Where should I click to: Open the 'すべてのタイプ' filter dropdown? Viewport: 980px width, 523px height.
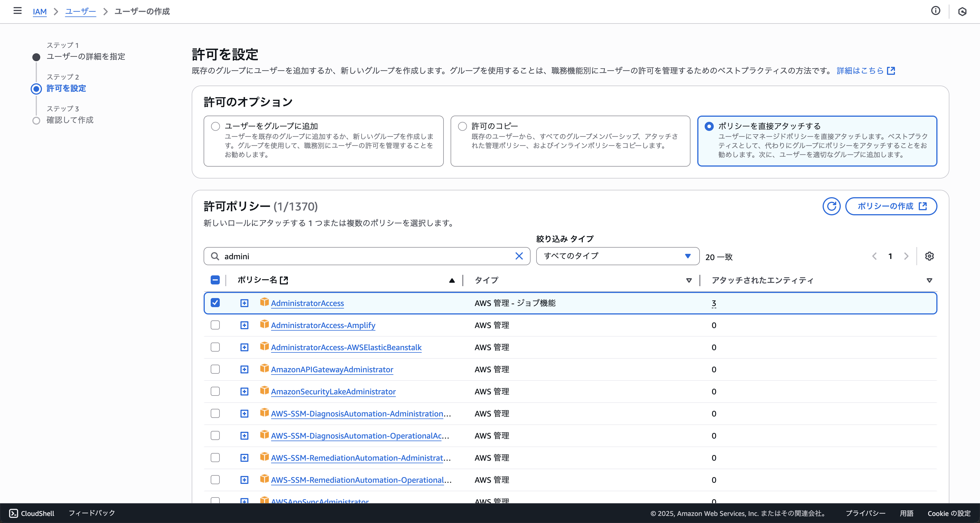[x=617, y=256]
